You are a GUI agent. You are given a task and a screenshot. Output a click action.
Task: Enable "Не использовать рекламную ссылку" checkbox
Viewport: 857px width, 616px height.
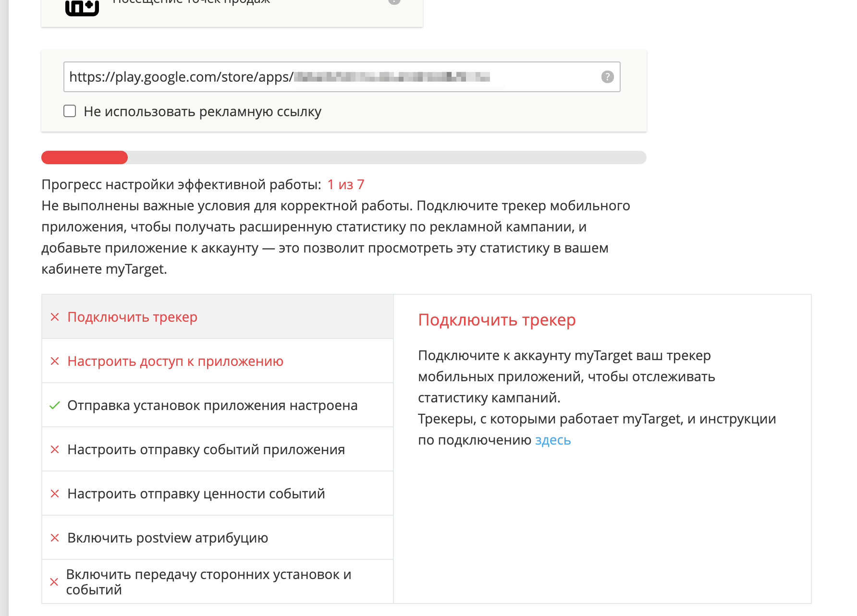[70, 111]
